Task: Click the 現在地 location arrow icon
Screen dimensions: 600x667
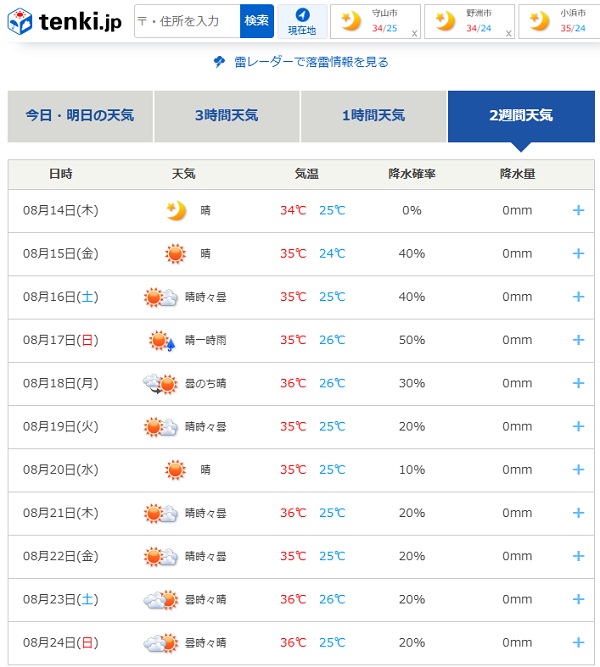Action: point(302,15)
